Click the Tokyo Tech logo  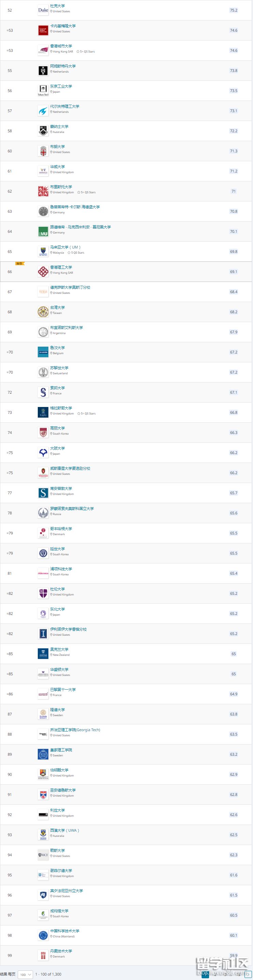43,91
